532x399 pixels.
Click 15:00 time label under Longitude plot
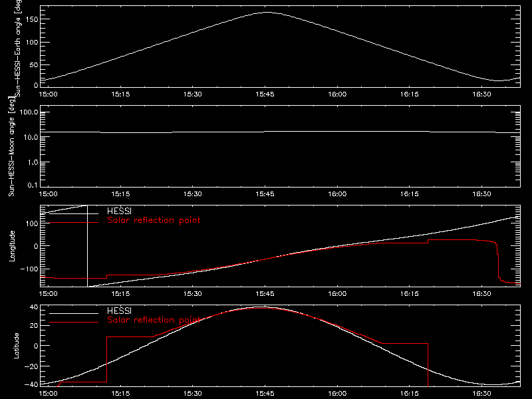tap(48, 294)
